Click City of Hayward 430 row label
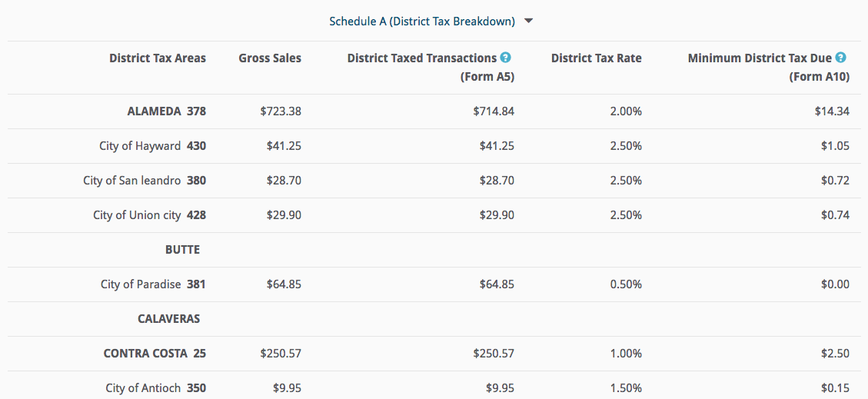Image resolution: width=868 pixels, height=399 pixels. (153, 146)
